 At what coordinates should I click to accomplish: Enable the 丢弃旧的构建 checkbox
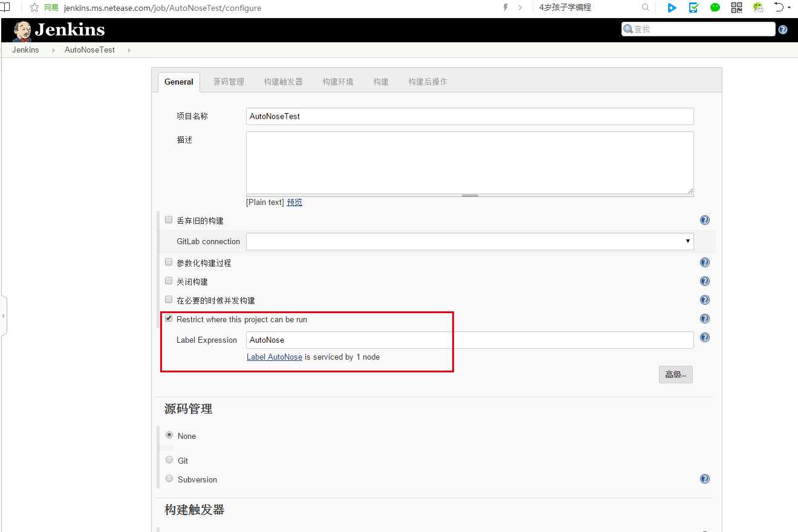point(169,220)
